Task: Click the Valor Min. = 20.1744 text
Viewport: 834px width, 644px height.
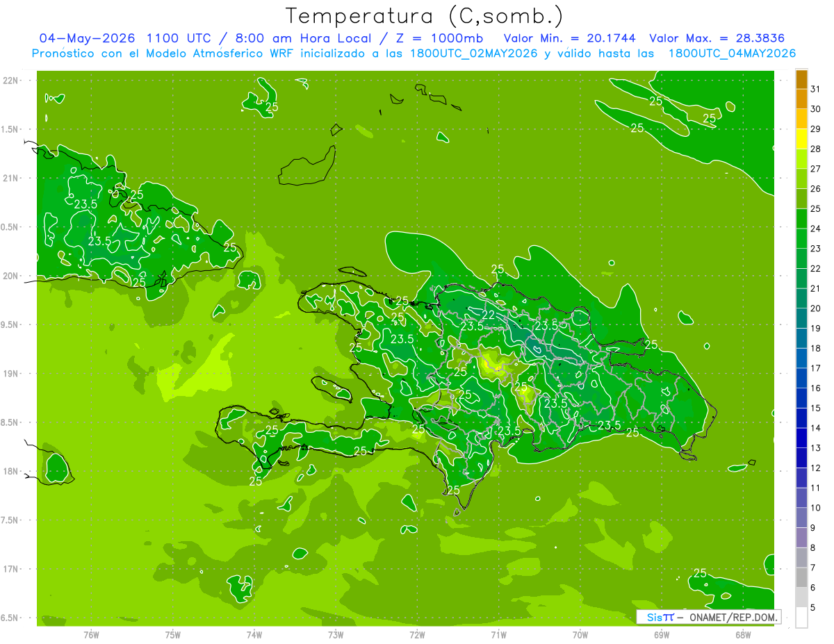Action: [x=571, y=38]
